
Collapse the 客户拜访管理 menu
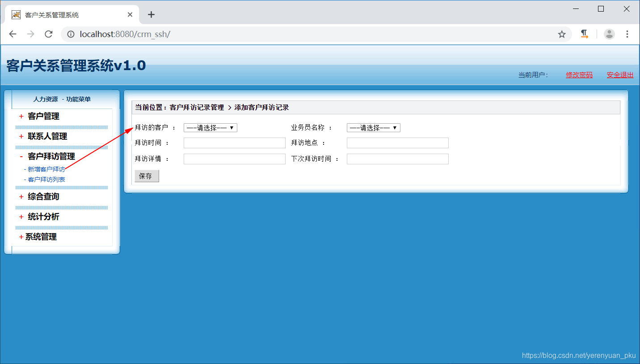tap(51, 156)
